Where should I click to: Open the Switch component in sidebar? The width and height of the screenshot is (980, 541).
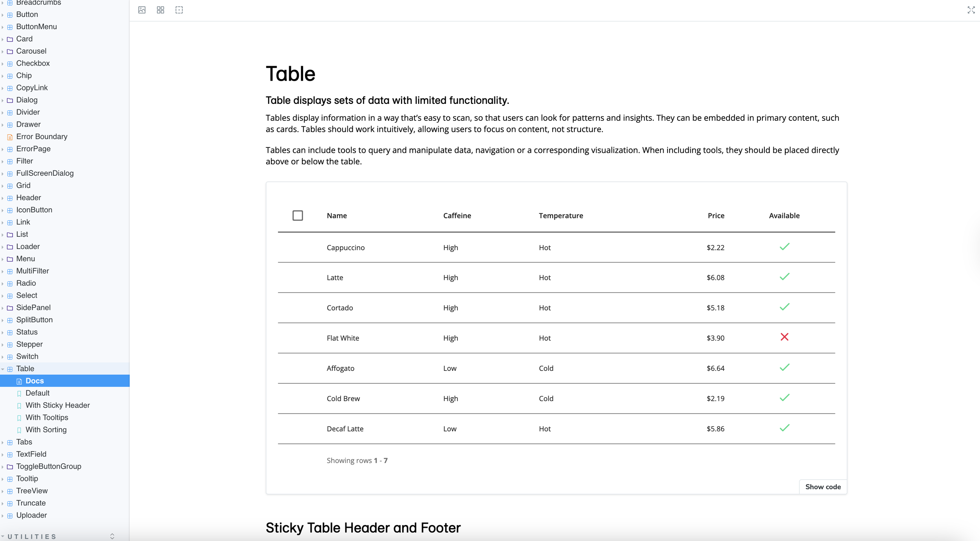[27, 356]
